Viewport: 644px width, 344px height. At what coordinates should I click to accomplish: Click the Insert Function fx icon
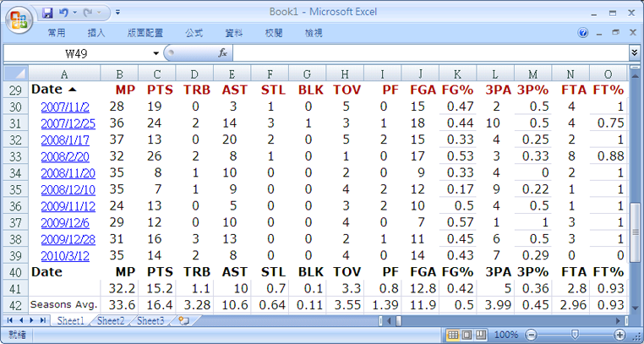(222, 53)
